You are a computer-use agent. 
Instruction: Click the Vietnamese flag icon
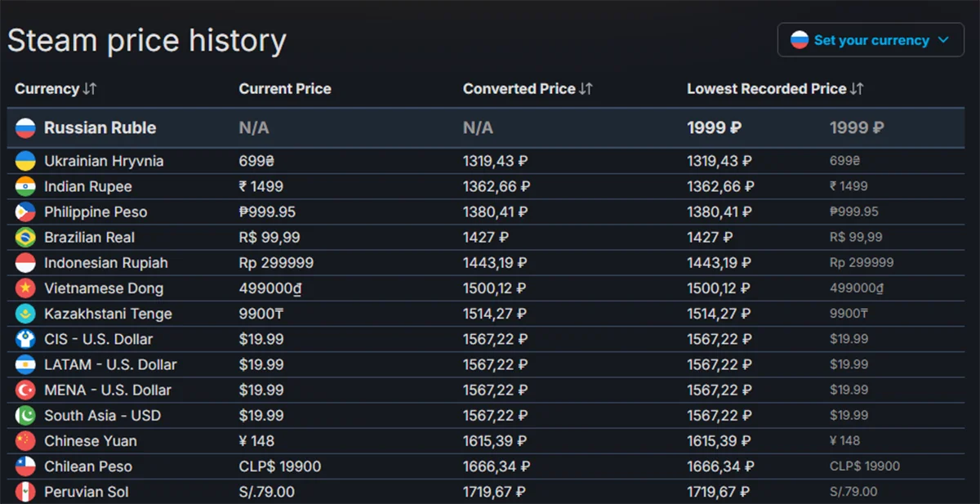tap(25, 288)
